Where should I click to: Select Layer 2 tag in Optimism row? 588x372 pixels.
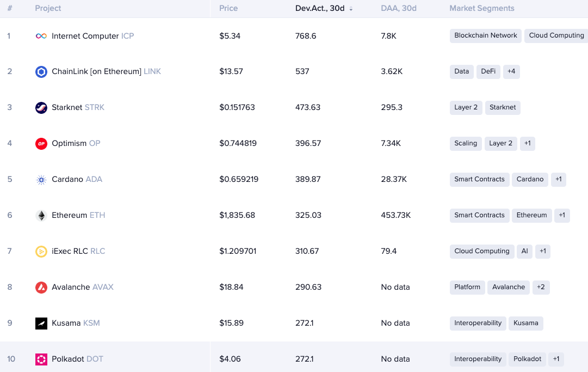(500, 143)
